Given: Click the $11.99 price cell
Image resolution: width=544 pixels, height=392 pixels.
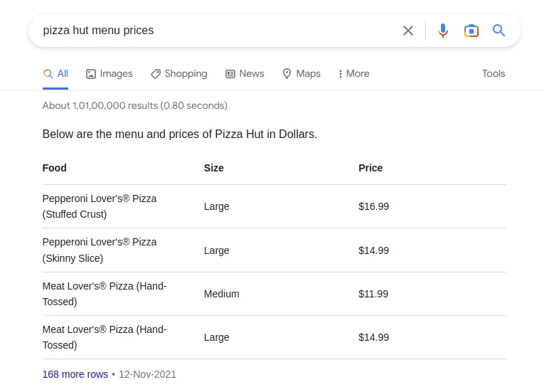Looking at the screenshot, I should tap(373, 294).
